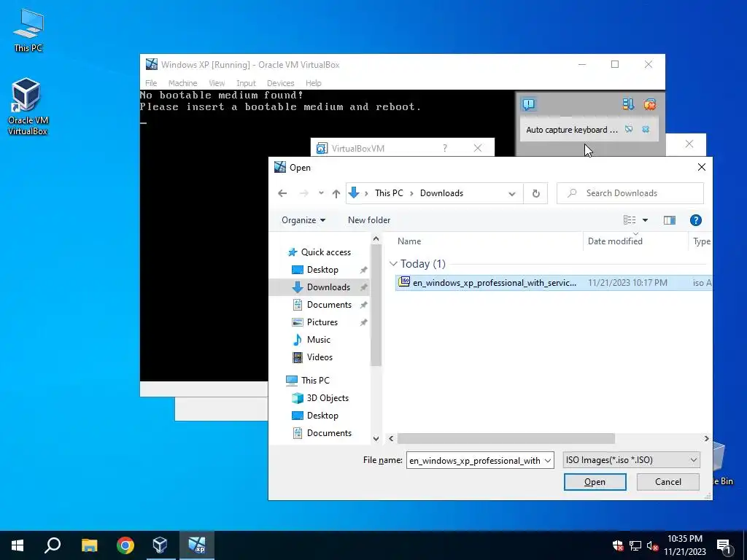The width and height of the screenshot is (747, 560).
Task: Click the Open button
Action: (595, 482)
